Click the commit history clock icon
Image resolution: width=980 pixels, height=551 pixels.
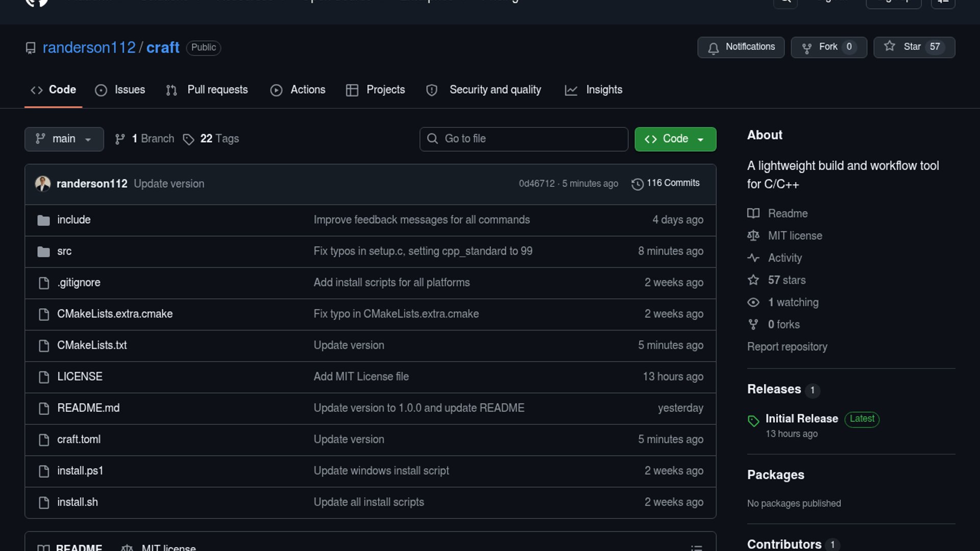point(637,184)
